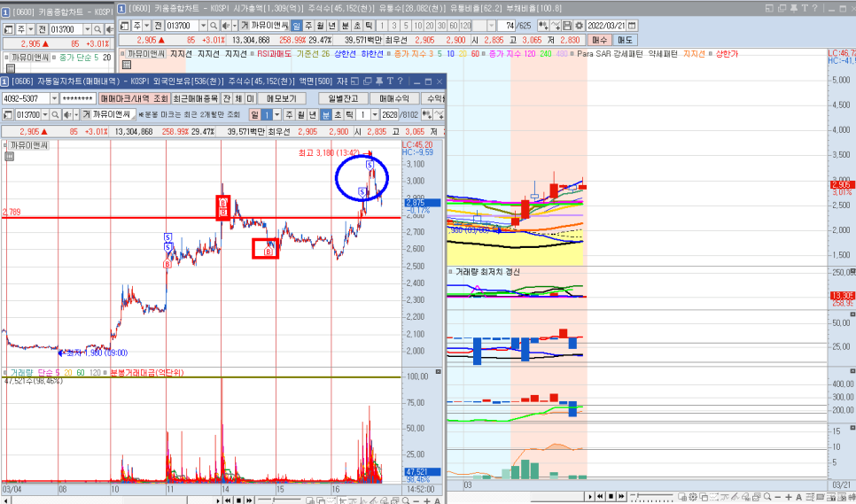This screenshot has height=504, width=856.
Task: Open empty interval dropdown after 120 in the main toolbar
Action: pos(491,26)
